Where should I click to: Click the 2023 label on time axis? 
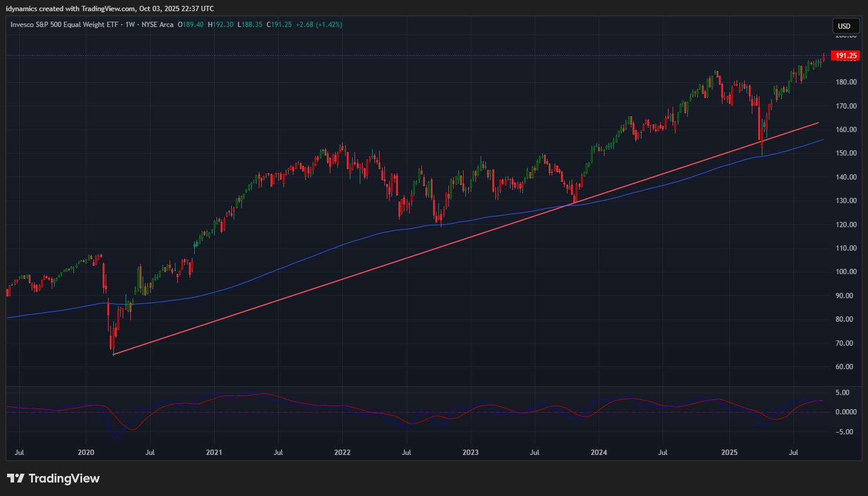470,453
